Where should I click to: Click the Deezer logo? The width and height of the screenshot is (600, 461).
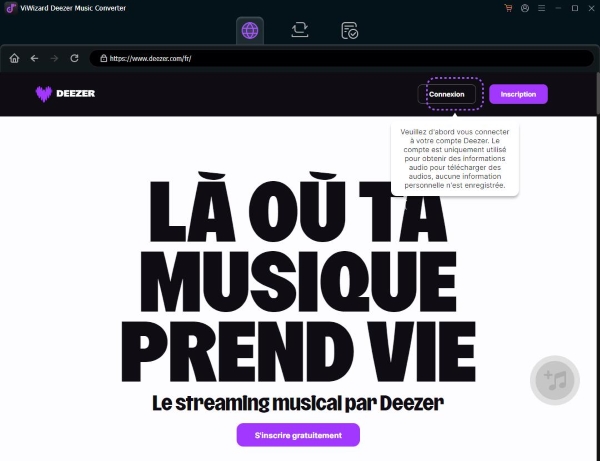pos(65,94)
